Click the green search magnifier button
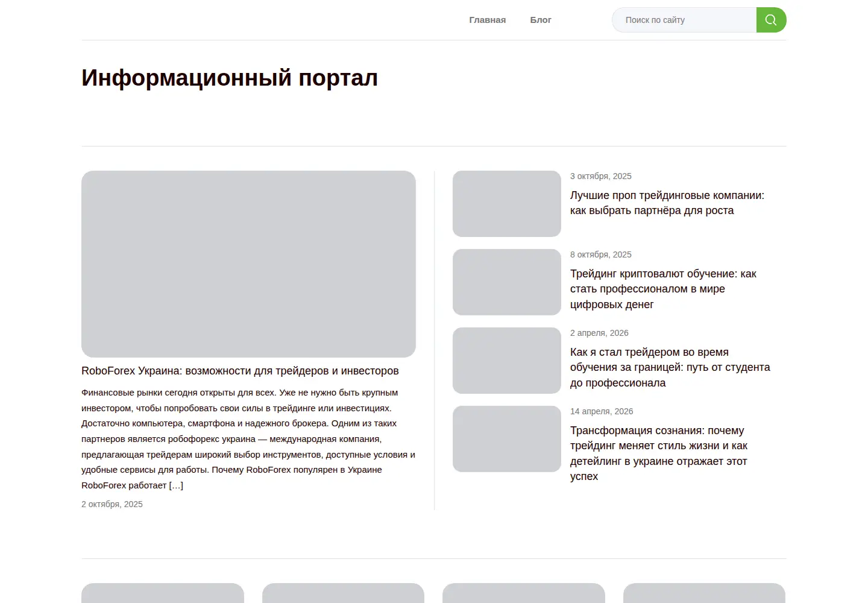The image size is (868, 603). [771, 20]
